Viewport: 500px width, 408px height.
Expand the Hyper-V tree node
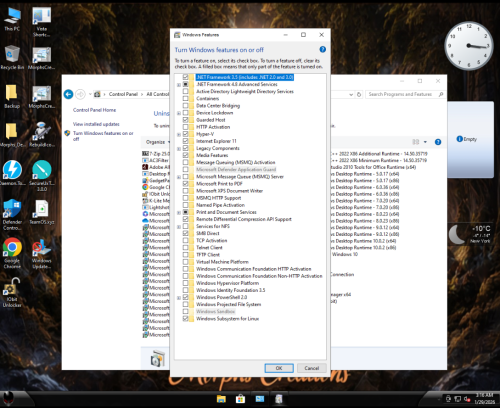coord(179,134)
